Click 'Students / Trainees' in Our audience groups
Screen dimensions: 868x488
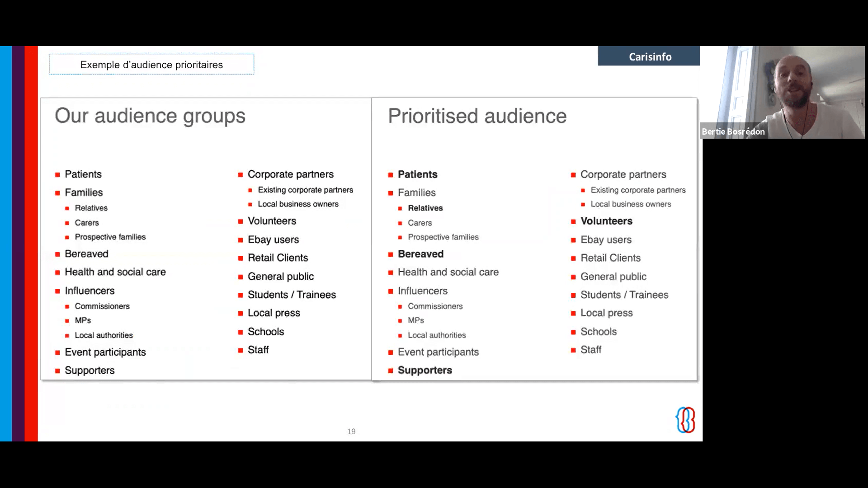point(292,295)
